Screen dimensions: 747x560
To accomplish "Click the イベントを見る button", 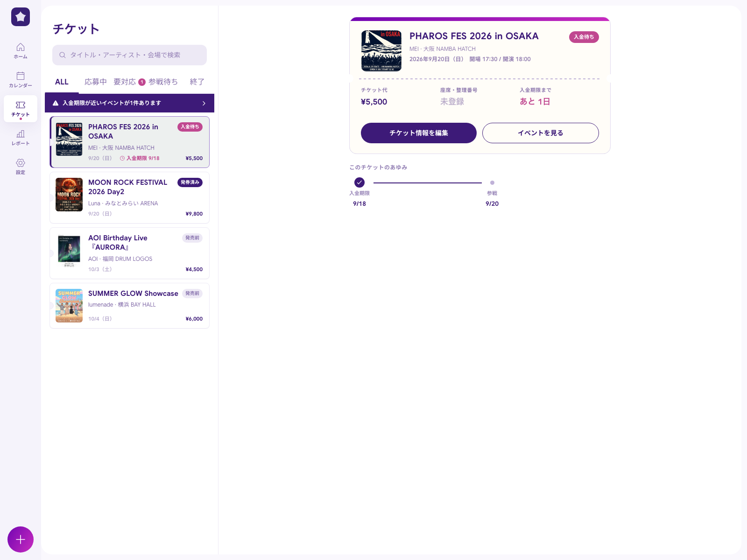I will [x=541, y=133].
